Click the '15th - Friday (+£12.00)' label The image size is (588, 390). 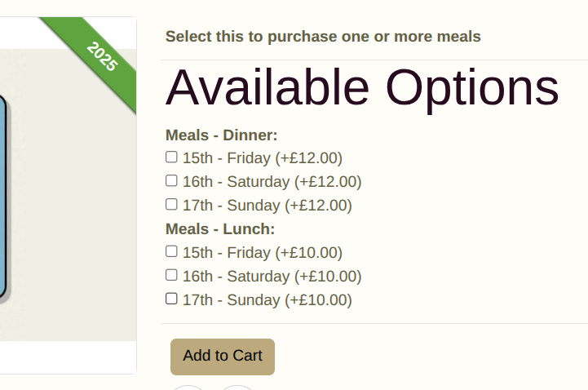click(x=263, y=158)
